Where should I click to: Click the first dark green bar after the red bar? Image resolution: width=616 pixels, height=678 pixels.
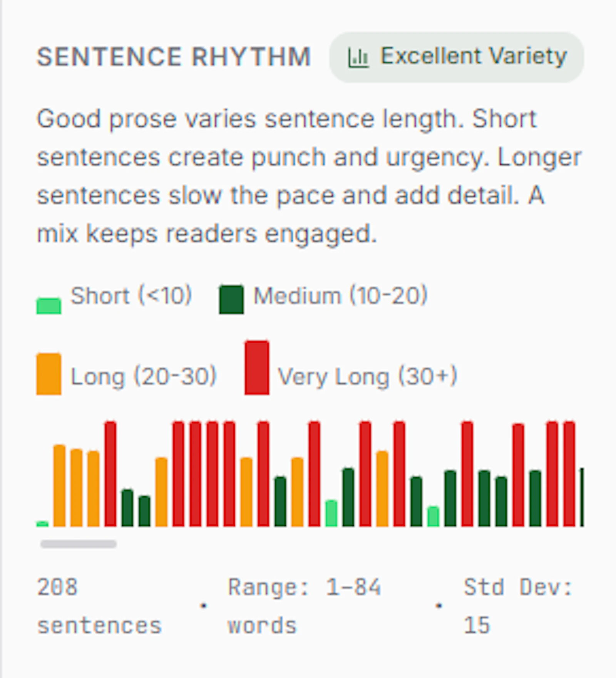tap(127, 508)
